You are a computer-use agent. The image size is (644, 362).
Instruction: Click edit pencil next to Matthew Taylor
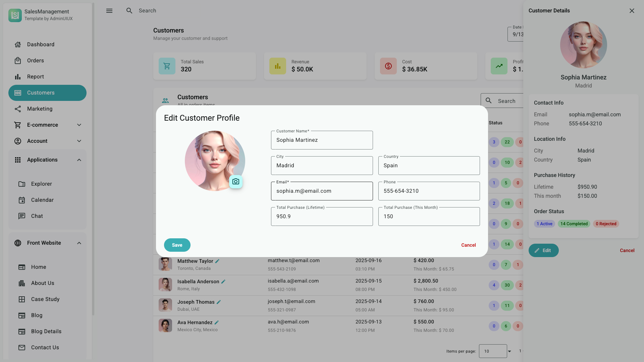[x=217, y=261]
